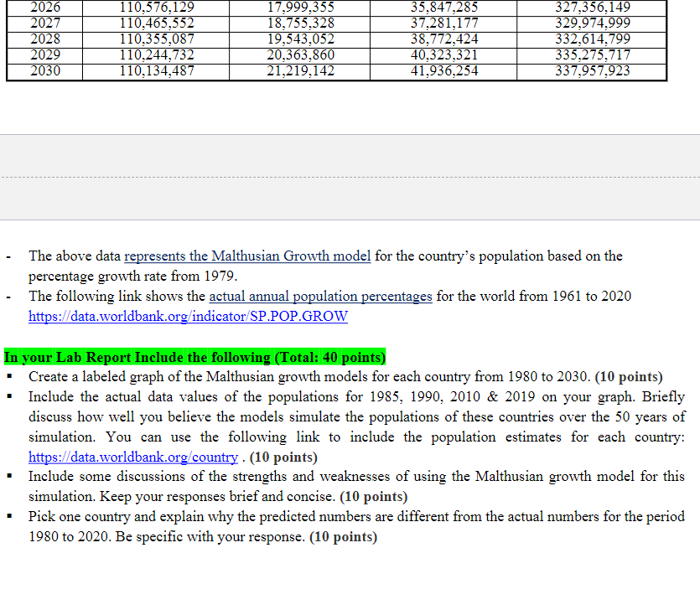Click the cell showing 38,772,424

(443, 39)
